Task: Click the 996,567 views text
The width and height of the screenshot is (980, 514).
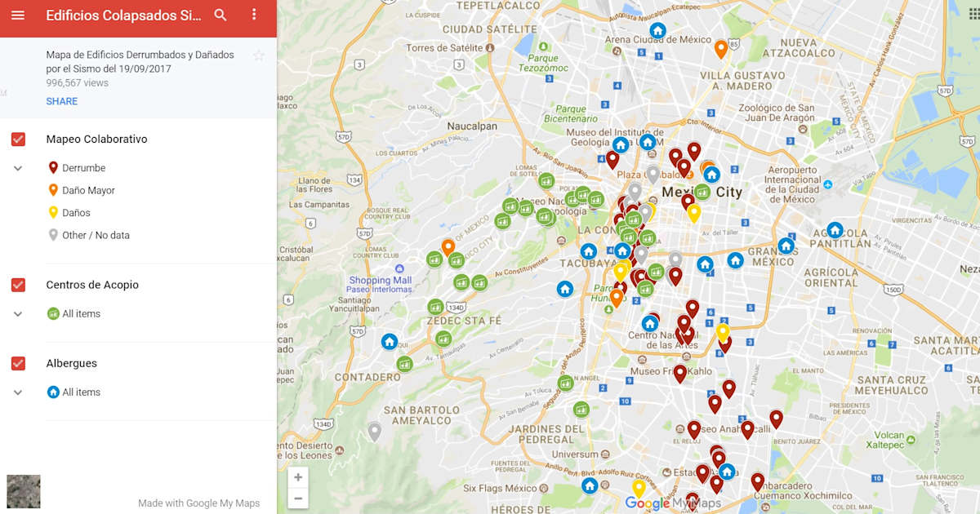Action: click(x=78, y=82)
